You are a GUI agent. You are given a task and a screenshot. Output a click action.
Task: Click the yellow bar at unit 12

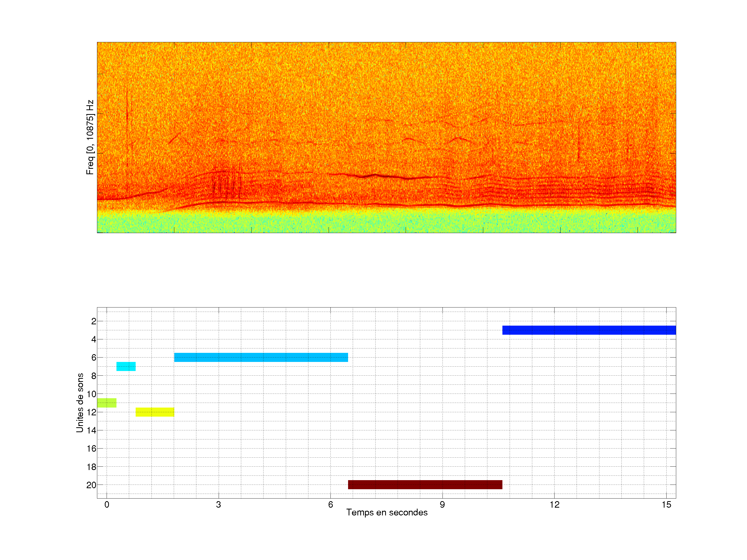tap(155, 412)
